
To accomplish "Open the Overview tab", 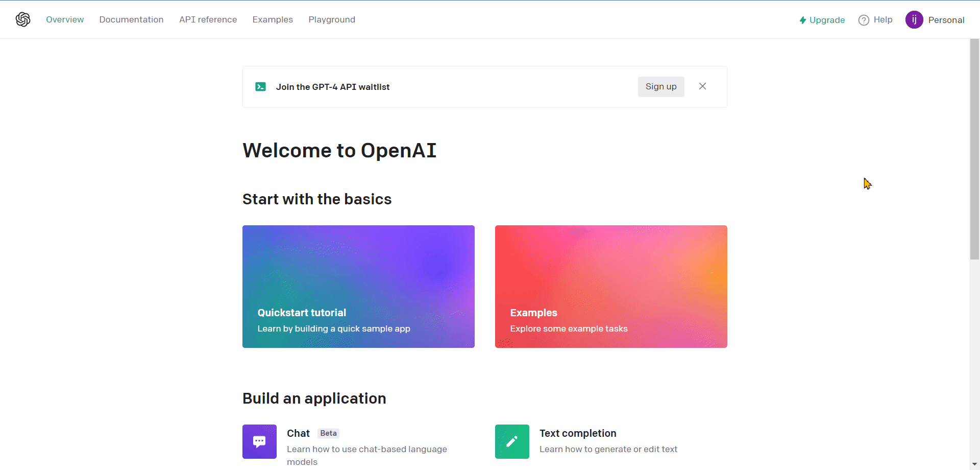I will (65, 19).
